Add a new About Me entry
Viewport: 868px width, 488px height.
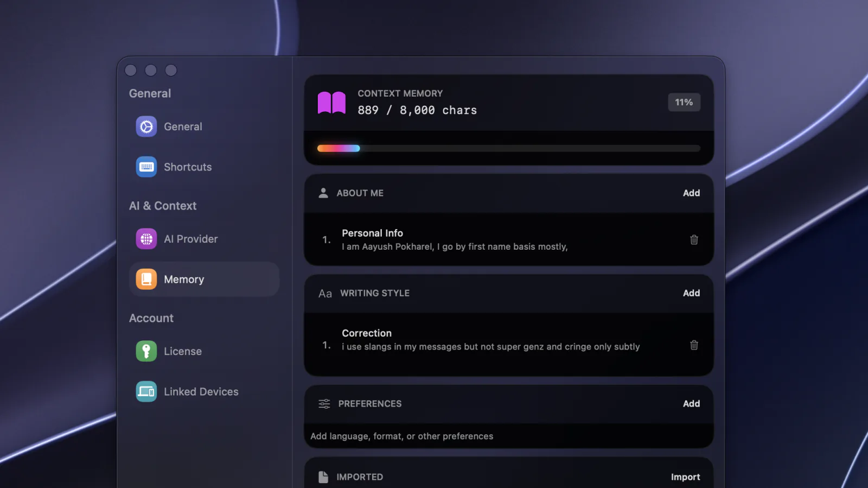pos(691,193)
